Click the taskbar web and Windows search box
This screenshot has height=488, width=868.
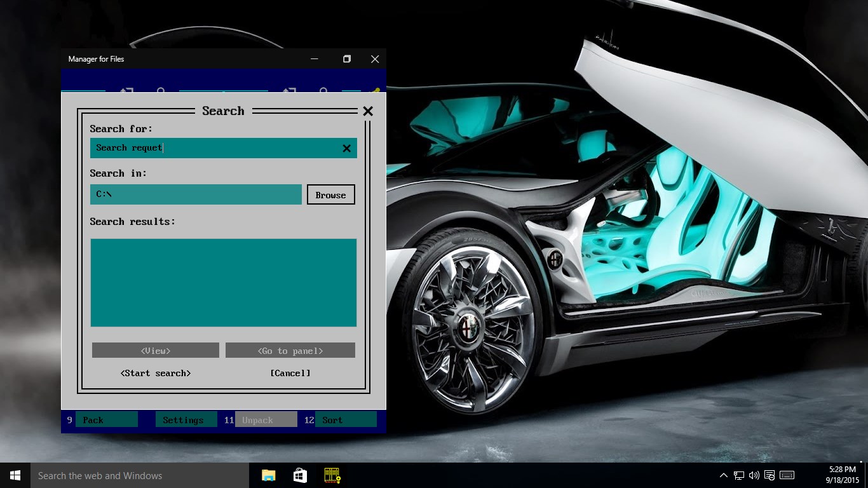[140, 475]
